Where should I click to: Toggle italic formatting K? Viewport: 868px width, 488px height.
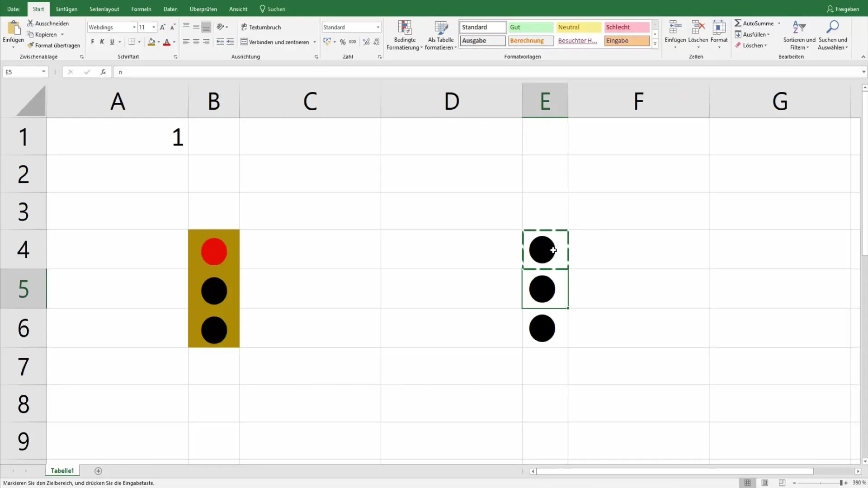click(102, 42)
